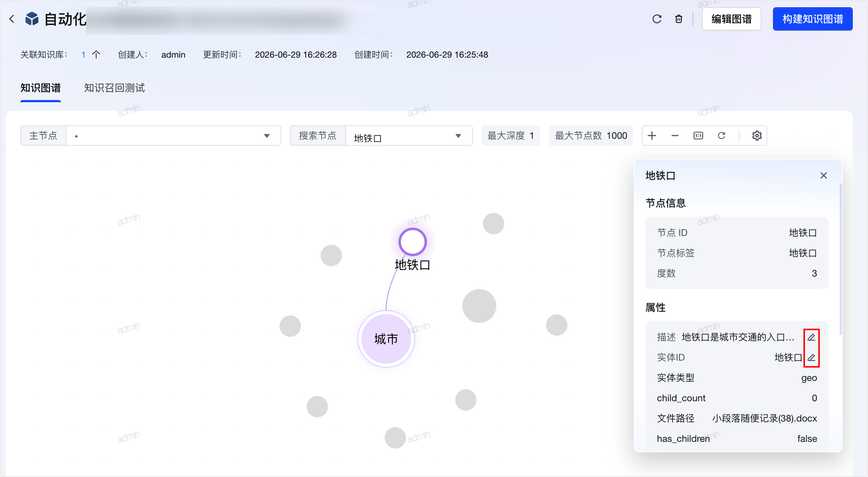Zoom in the graph with the plus icon
The height and width of the screenshot is (477, 868).
coord(652,136)
